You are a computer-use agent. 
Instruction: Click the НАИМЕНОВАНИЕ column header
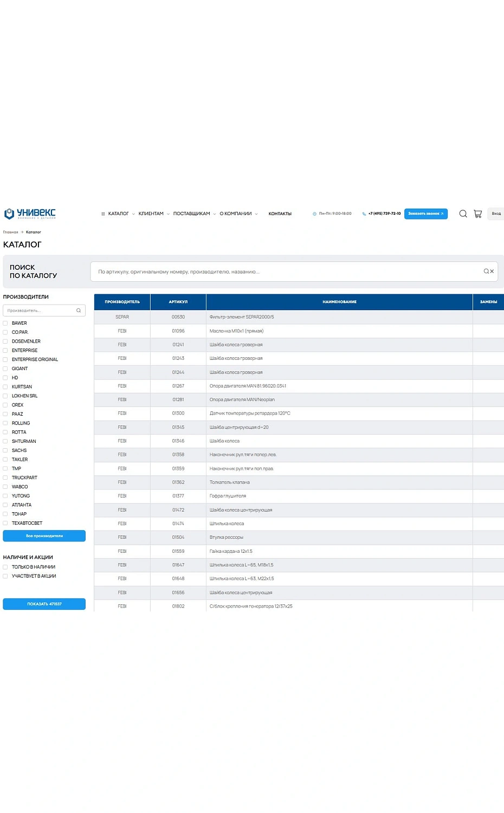[x=339, y=302]
